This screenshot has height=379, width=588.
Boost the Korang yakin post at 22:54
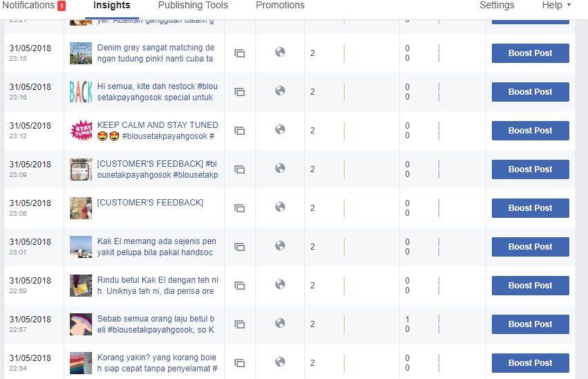pos(531,363)
